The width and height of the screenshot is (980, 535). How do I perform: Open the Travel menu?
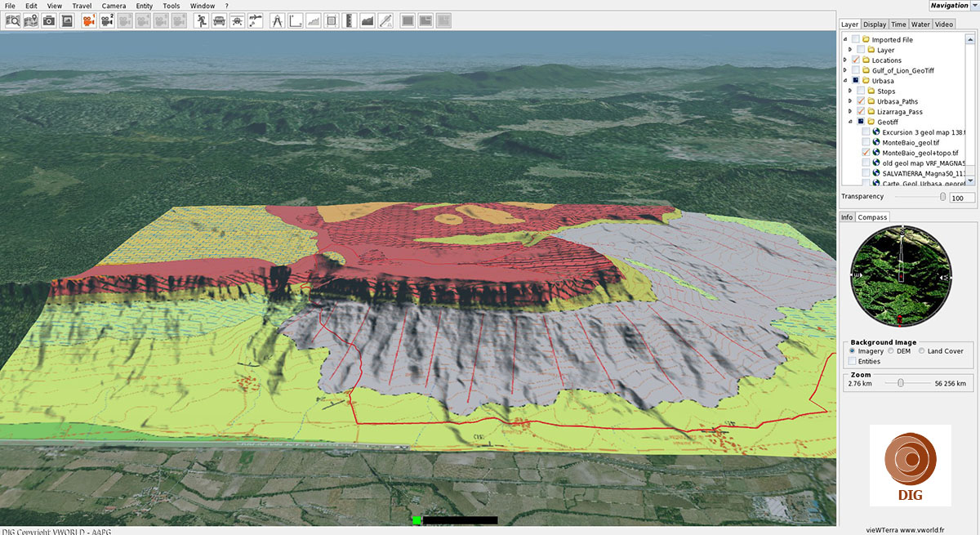[82, 6]
